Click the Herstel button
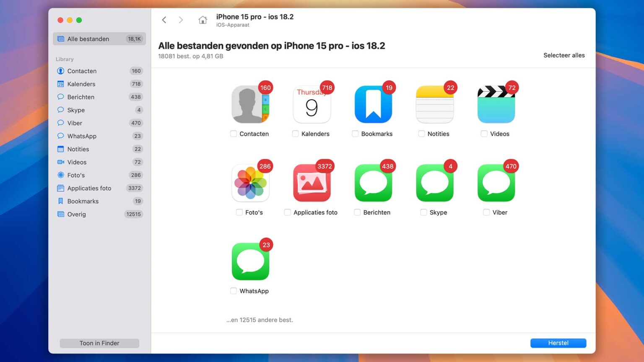Image resolution: width=644 pixels, height=362 pixels. click(558, 343)
